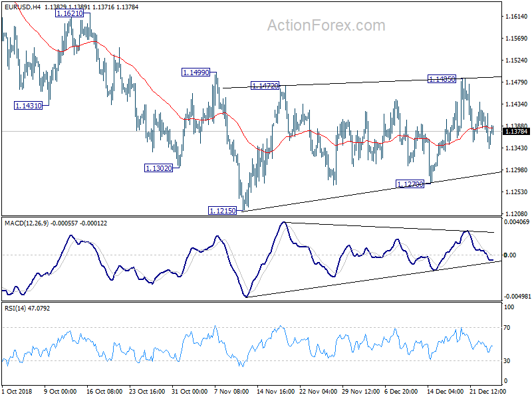Click the RSI(14) 47.0792 indicator label
This screenshot has height=399, width=532.
27,308
